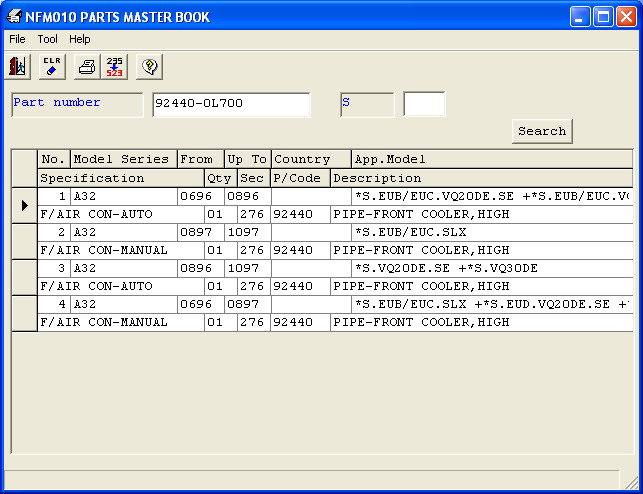Select row 1 using its arrow selector
643x494 pixels.
pyautogui.click(x=24, y=205)
